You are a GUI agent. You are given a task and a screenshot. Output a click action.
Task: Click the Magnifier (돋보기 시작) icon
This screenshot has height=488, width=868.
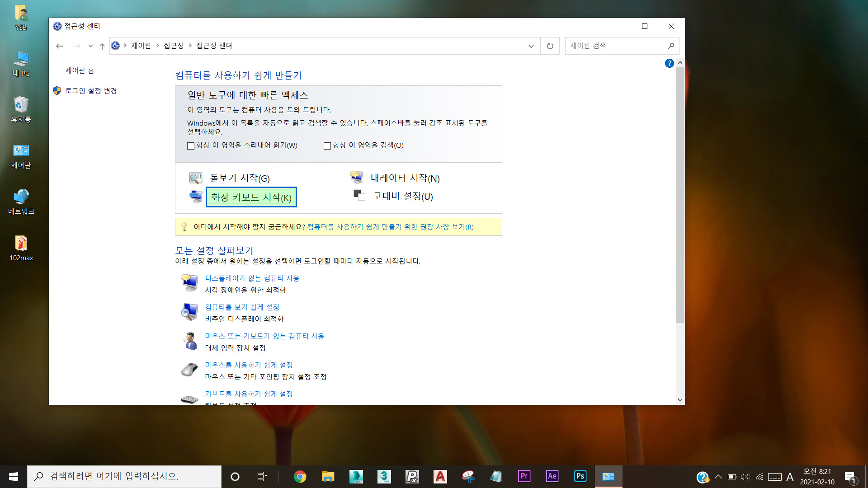[195, 178]
